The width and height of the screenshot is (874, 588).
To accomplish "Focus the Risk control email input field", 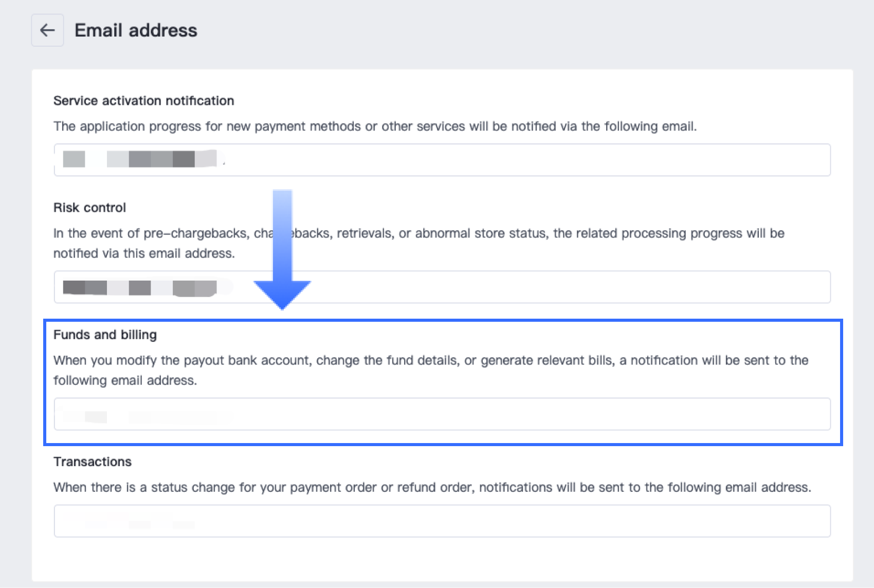I will pos(442,287).
